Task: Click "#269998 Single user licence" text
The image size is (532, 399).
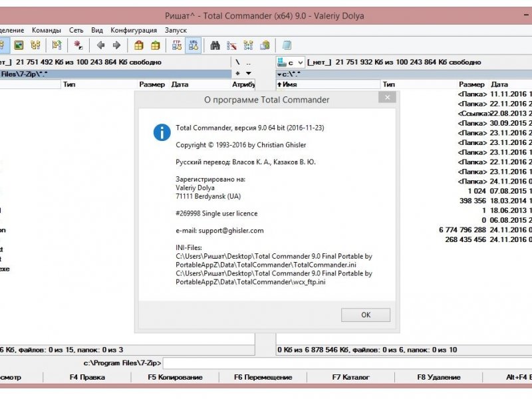Action: click(x=217, y=213)
